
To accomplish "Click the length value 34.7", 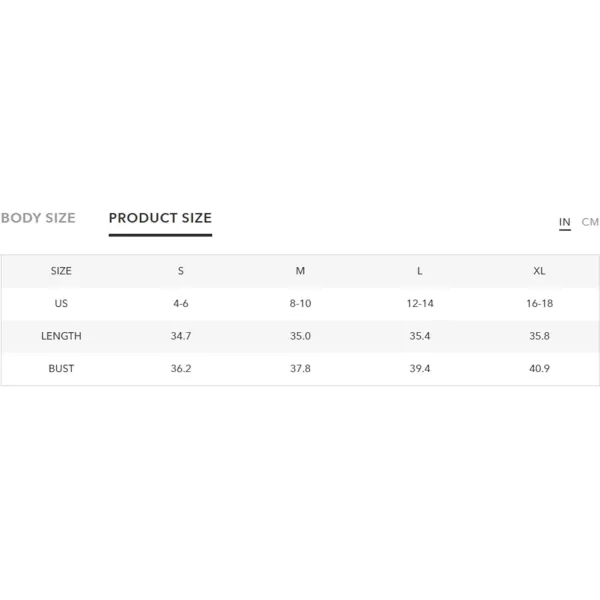I will [x=181, y=336].
